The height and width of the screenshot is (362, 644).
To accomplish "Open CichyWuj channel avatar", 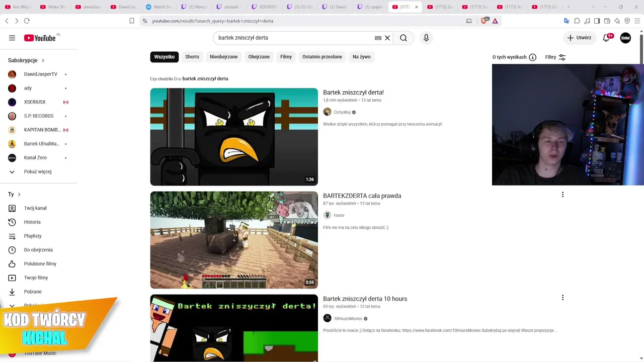I will tap(327, 112).
